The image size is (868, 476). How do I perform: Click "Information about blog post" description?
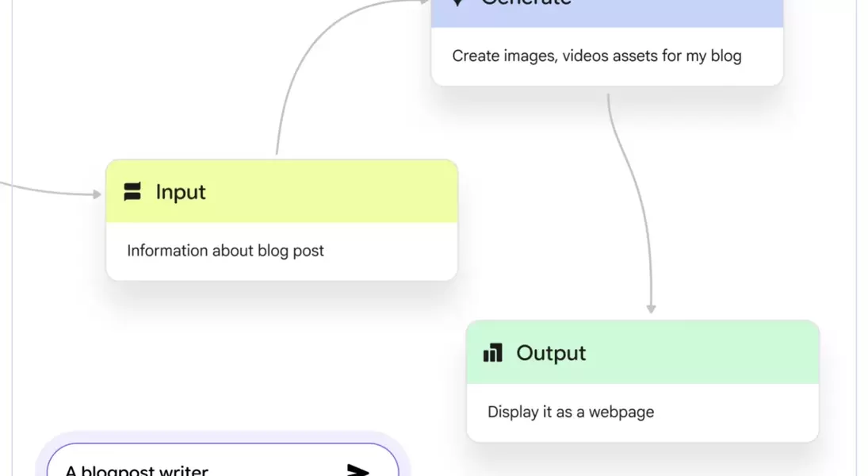[226, 251]
